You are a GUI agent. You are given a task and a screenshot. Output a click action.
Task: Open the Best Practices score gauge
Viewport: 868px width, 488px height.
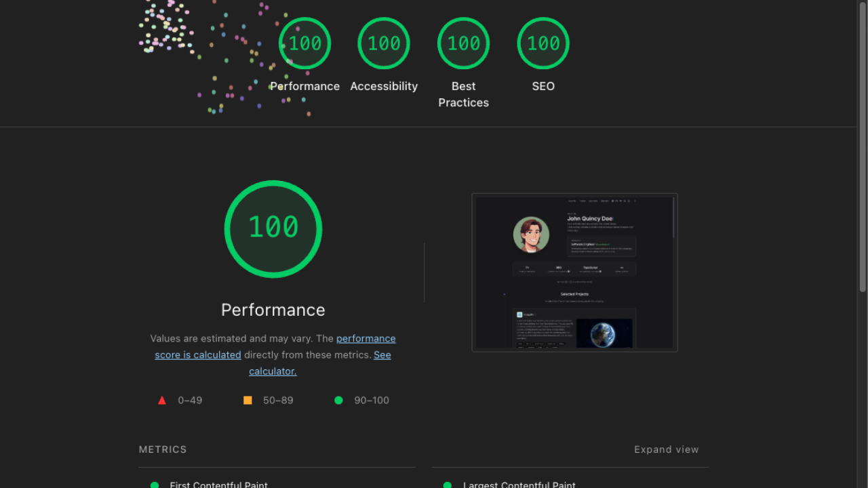pyautogui.click(x=464, y=43)
